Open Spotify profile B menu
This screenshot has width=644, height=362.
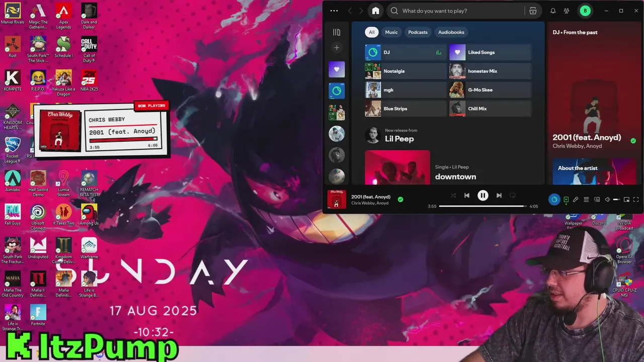[585, 11]
